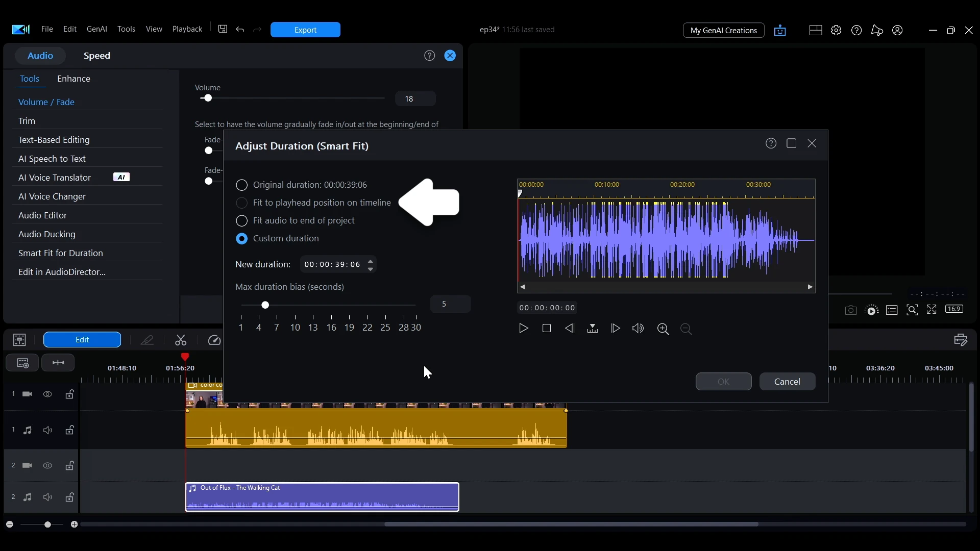Cancel the Adjust Duration dialog
Screen dimensions: 980x551
788,382
